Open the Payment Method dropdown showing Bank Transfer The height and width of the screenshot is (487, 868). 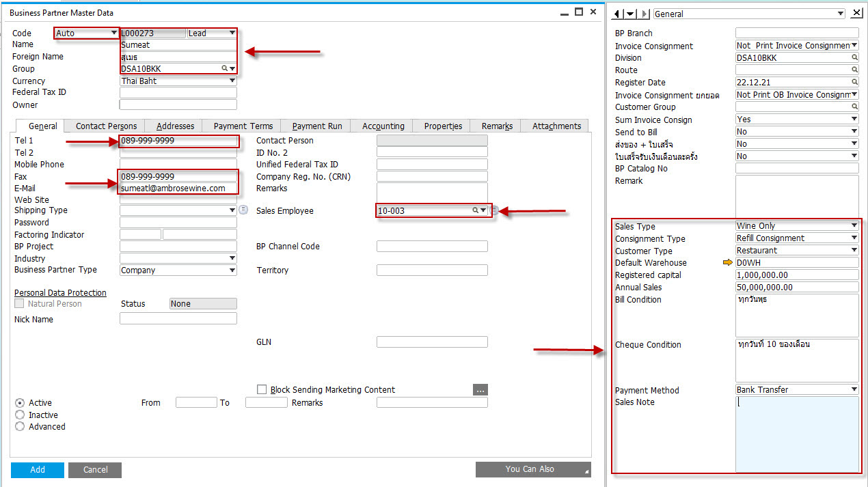pos(797,390)
